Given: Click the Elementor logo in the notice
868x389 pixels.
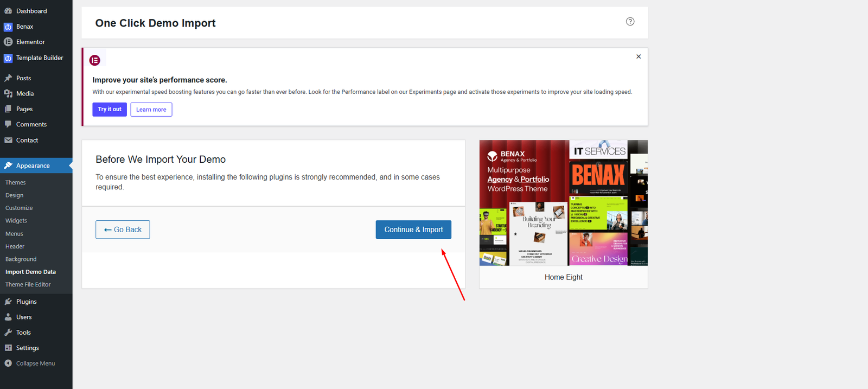Looking at the screenshot, I should (x=95, y=60).
